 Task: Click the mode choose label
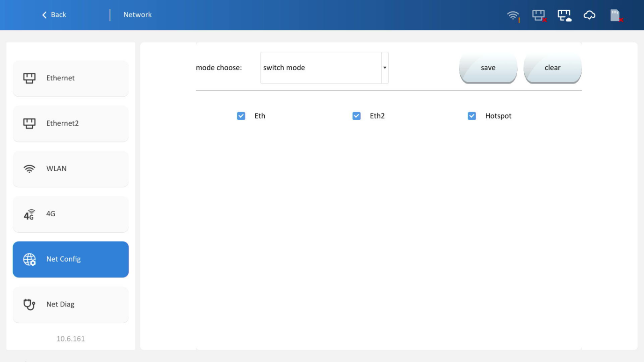click(219, 68)
